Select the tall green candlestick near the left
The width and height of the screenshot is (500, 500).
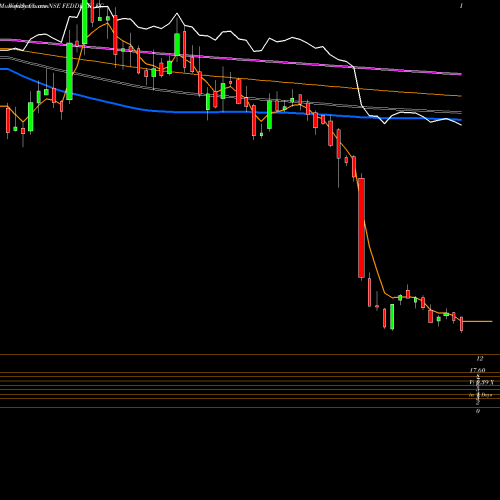(x=69, y=71)
